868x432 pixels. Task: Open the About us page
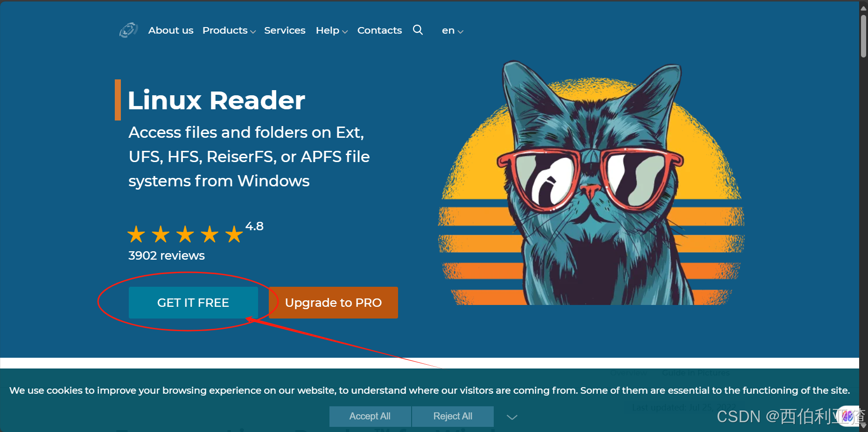pos(171,30)
